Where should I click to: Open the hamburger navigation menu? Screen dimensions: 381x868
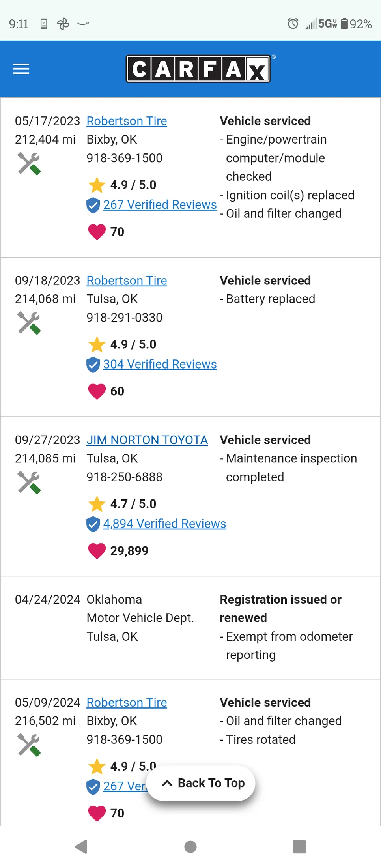click(x=21, y=69)
